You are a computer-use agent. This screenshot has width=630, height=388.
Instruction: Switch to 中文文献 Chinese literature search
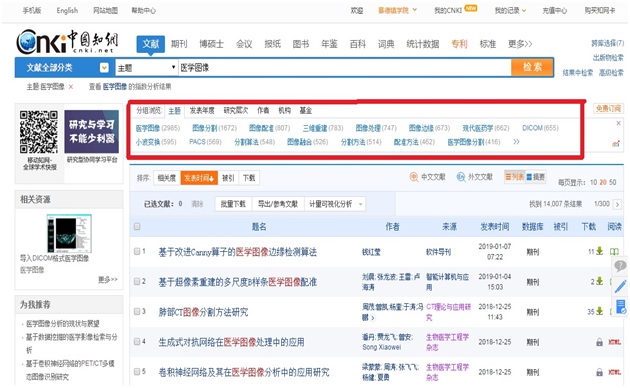point(428,177)
